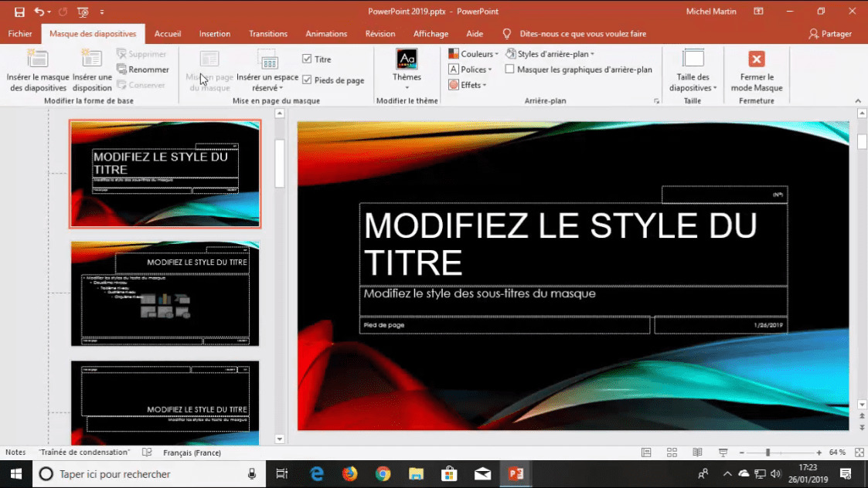The width and height of the screenshot is (868, 488).
Task: Expand Styles d'arrière-plan dropdown
Action: coord(551,54)
